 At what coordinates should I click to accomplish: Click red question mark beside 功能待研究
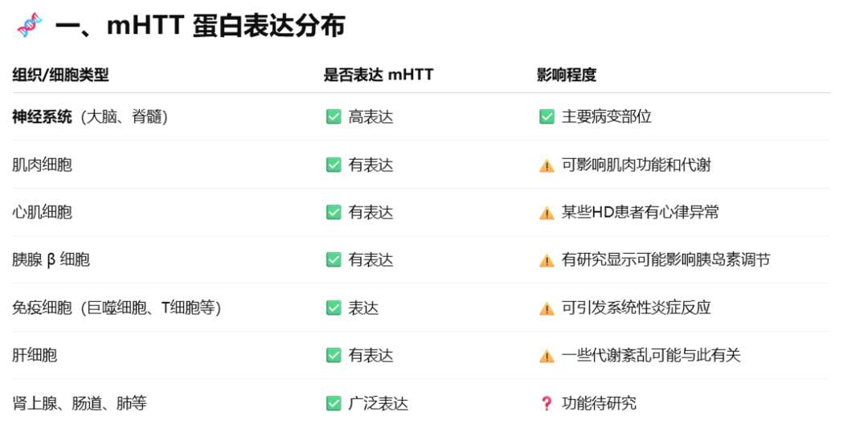tap(547, 404)
